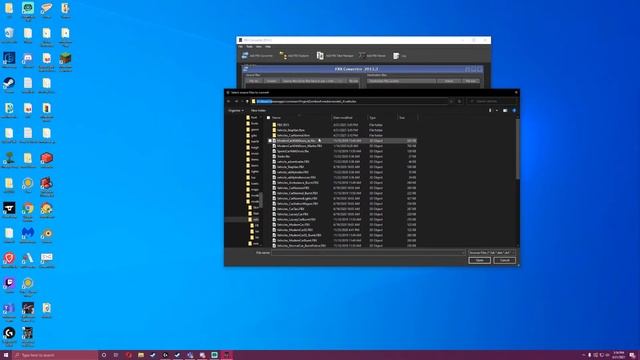Click the Open button in dialog
The height and width of the screenshot is (360, 640).
pyautogui.click(x=480, y=260)
